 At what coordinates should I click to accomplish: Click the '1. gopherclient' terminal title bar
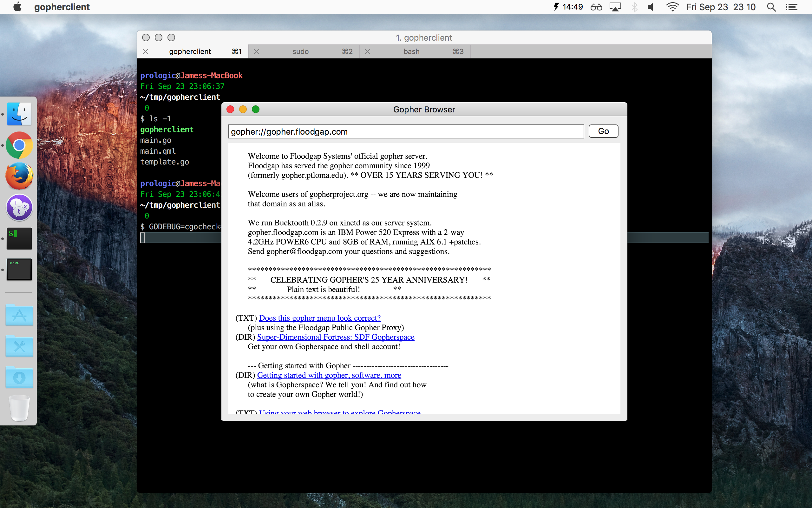point(424,38)
